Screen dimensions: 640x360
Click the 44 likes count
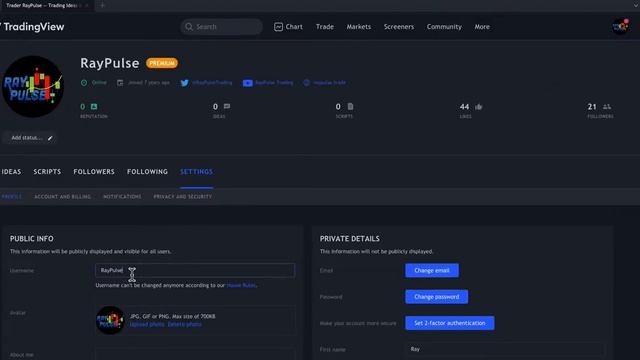[464, 107]
